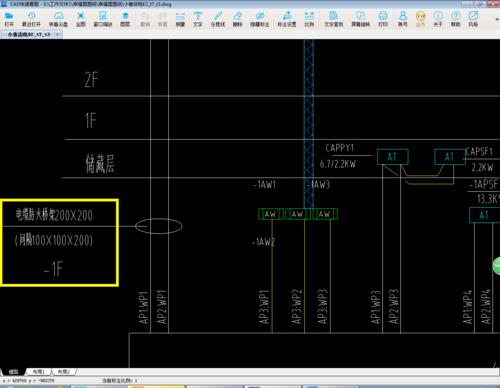Select the freehand line pen tool
The height and width of the screenshot is (388, 500).
point(218,19)
